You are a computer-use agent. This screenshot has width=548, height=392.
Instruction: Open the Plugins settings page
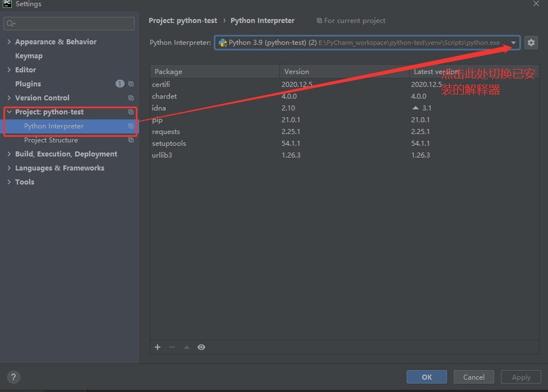coord(28,84)
